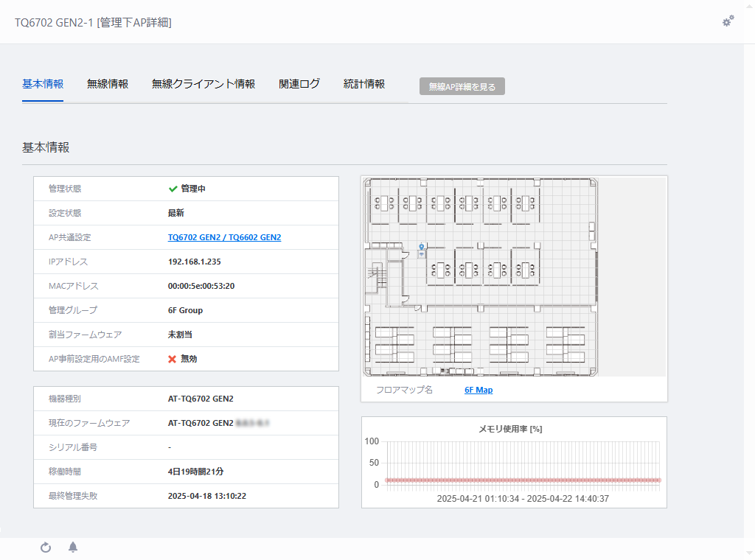
Task: Click the 設定状態 label
Action: [x=65, y=213]
